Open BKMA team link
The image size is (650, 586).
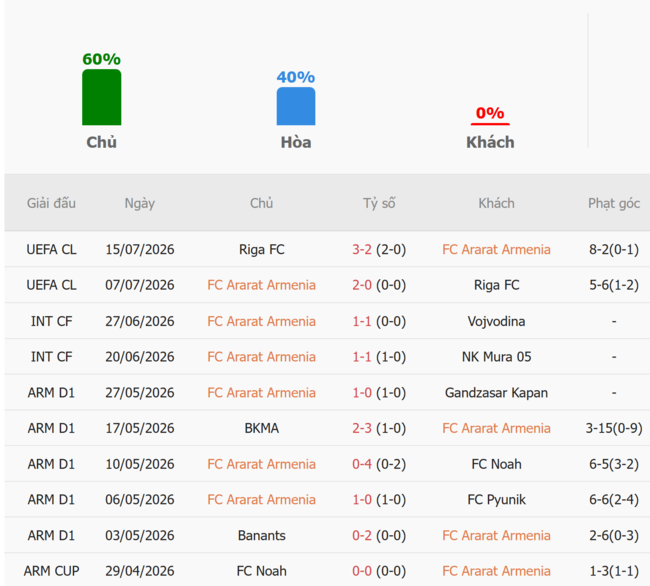[262, 428]
